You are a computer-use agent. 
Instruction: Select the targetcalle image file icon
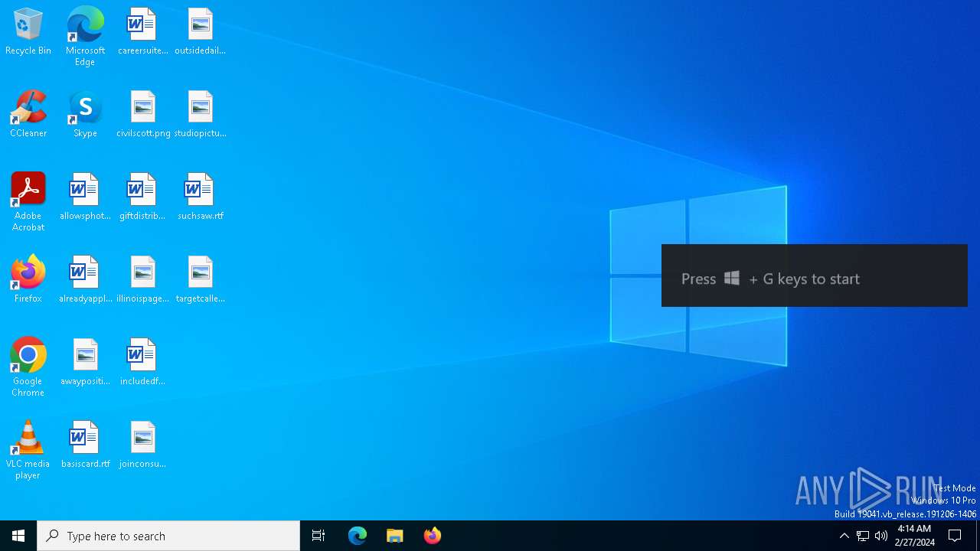(200, 280)
